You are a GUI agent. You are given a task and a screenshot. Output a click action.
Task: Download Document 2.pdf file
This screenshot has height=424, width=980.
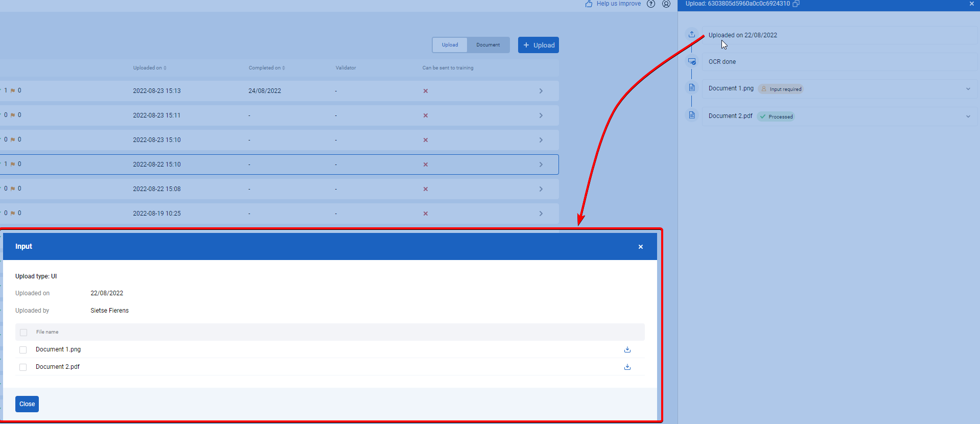pos(627,367)
